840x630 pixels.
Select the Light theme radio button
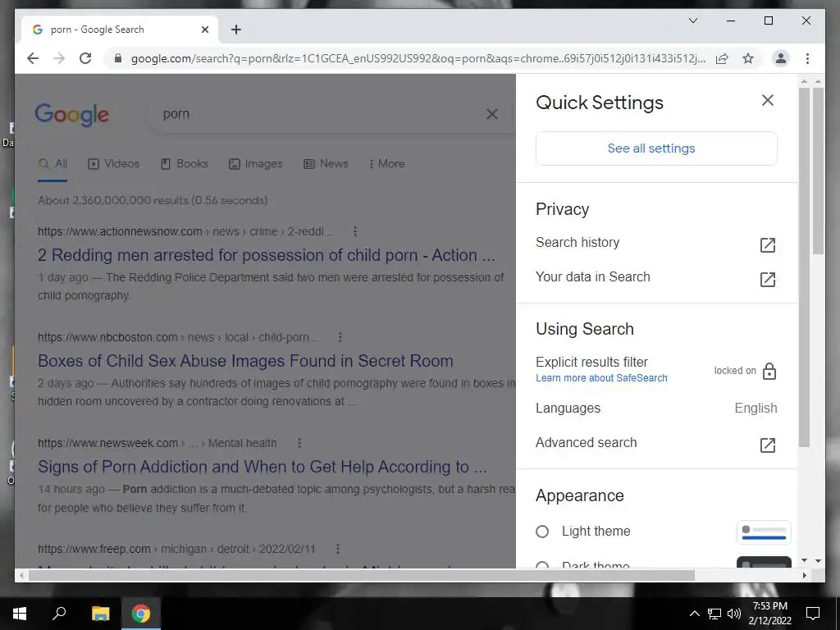coord(542,532)
